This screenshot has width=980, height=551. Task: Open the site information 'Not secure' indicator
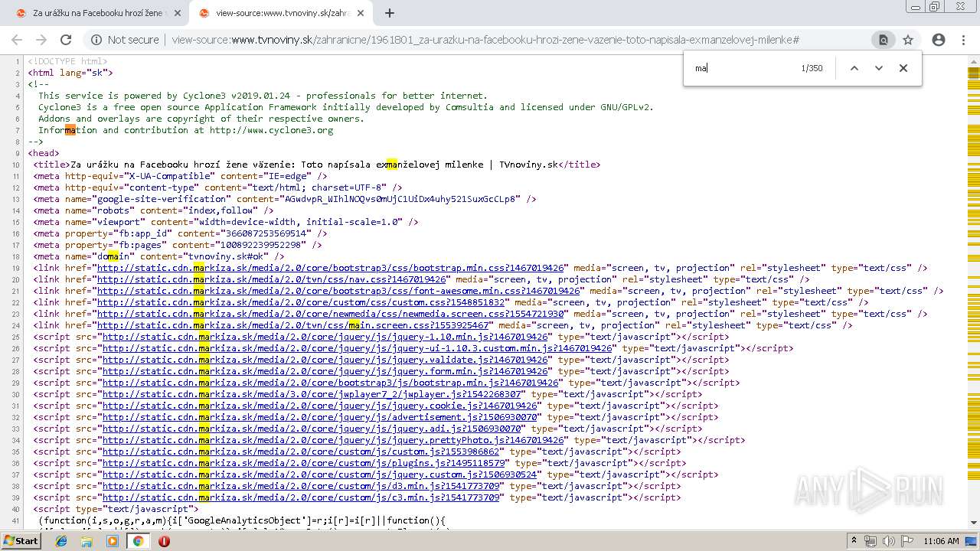click(x=125, y=40)
